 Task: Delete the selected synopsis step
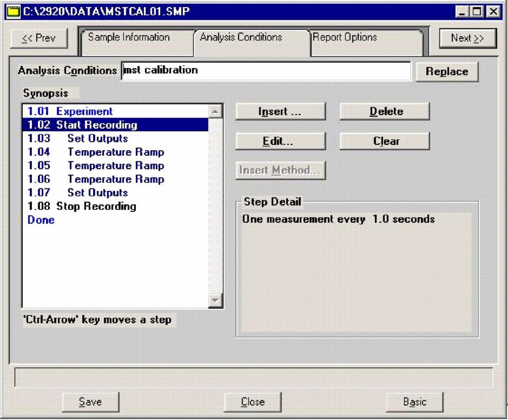tap(384, 112)
